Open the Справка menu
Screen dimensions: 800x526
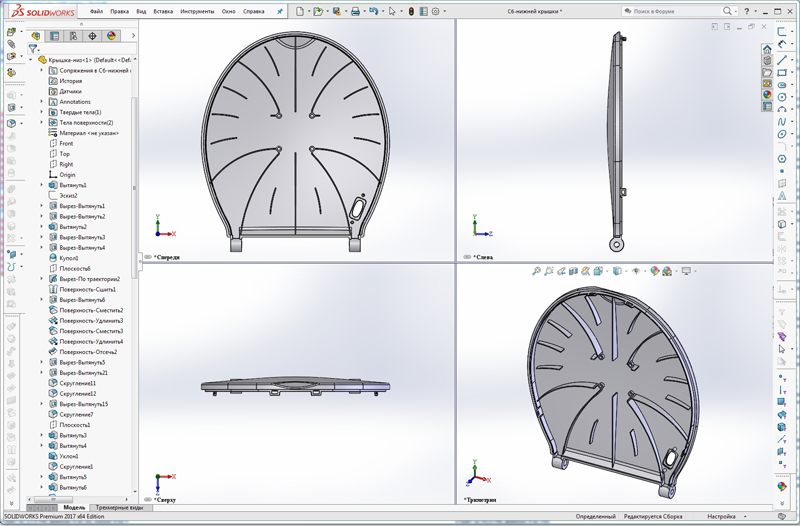pyautogui.click(x=254, y=11)
